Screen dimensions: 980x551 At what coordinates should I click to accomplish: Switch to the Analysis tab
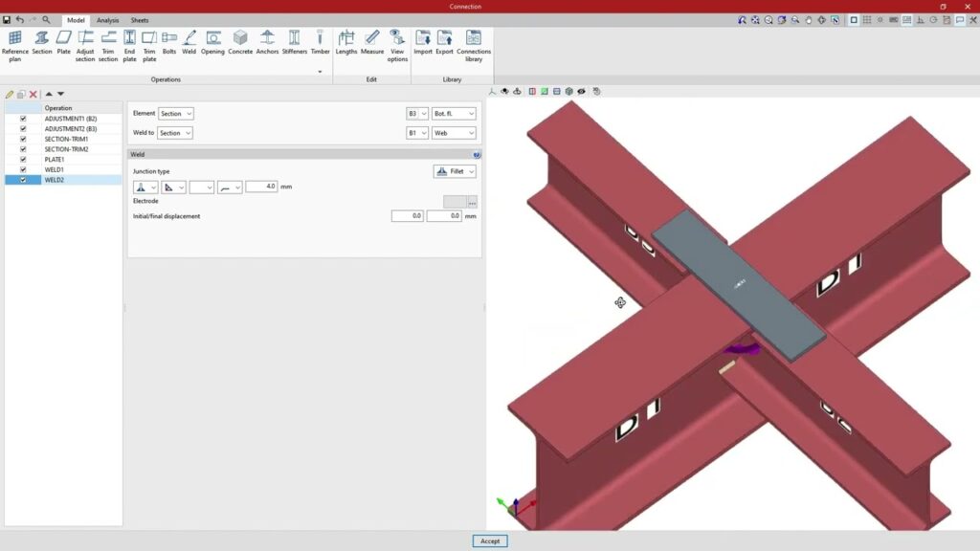coord(108,20)
